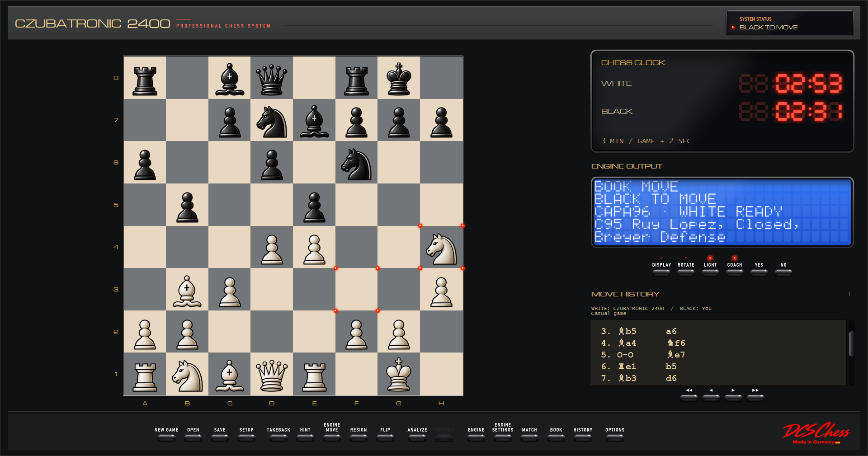Click the TAKEBACK button
Viewport: 868px width, 456px height.
(x=278, y=437)
